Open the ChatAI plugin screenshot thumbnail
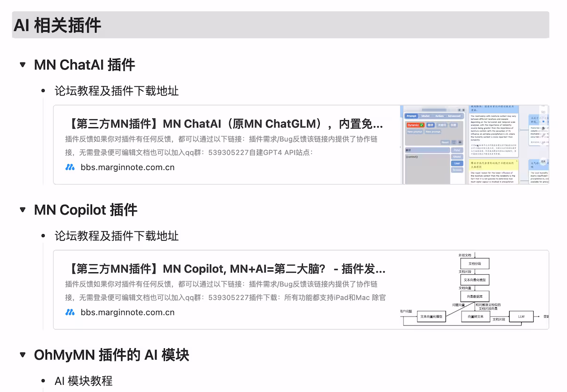The width and height of the screenshot is (567, 392). pyautogui.click(x=475, y=145)
